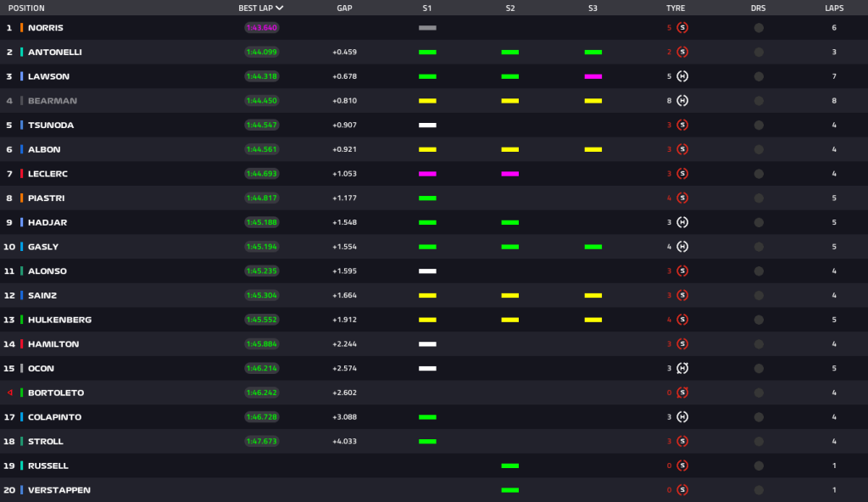868x502 pixels.
Task: Click the DRS indicator for Leclerc
Action: 759,174
